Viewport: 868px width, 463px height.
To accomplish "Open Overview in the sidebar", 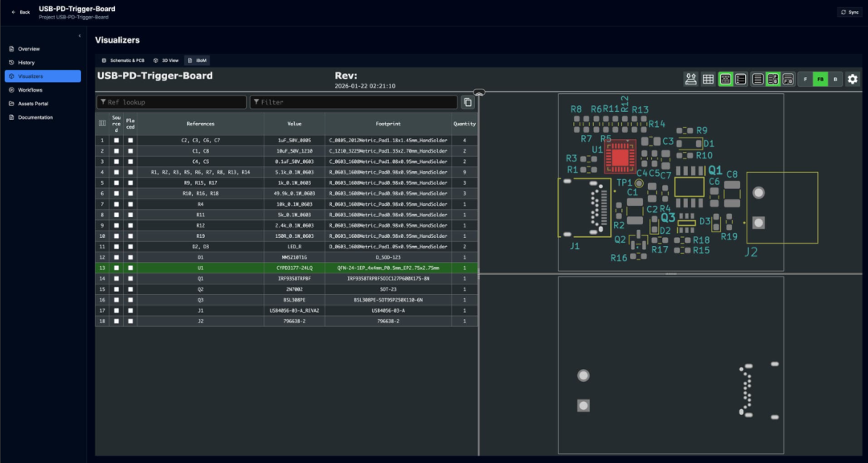I will (43, 49).
